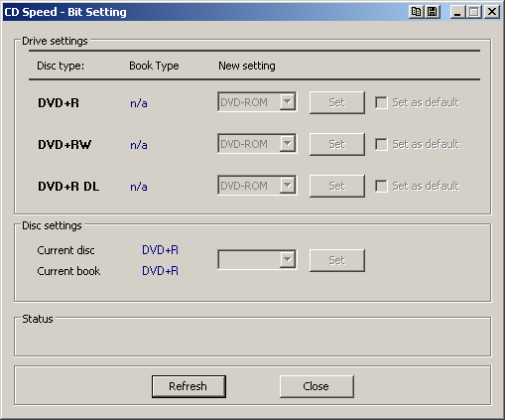This screenshot has height=420, width=505.
Task: Apply Set for DVD+R DL row
Action: (337, 186)
